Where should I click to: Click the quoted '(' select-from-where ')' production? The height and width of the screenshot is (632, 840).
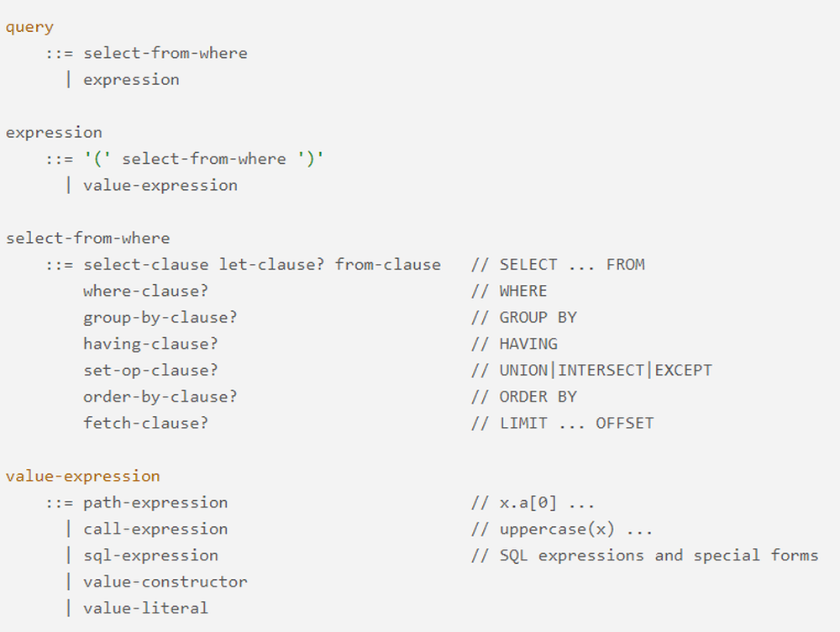tap(203, 159)
